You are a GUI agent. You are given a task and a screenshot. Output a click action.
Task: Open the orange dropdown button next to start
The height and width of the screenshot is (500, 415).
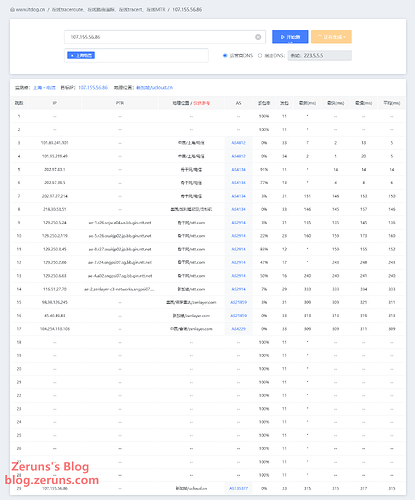(331, 37)
